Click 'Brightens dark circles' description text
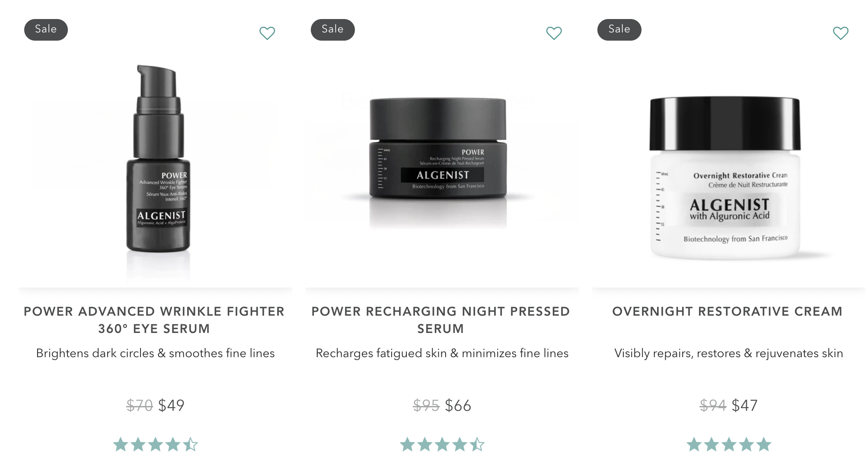This screenshot has height=467, width=868. coord(156,353)
